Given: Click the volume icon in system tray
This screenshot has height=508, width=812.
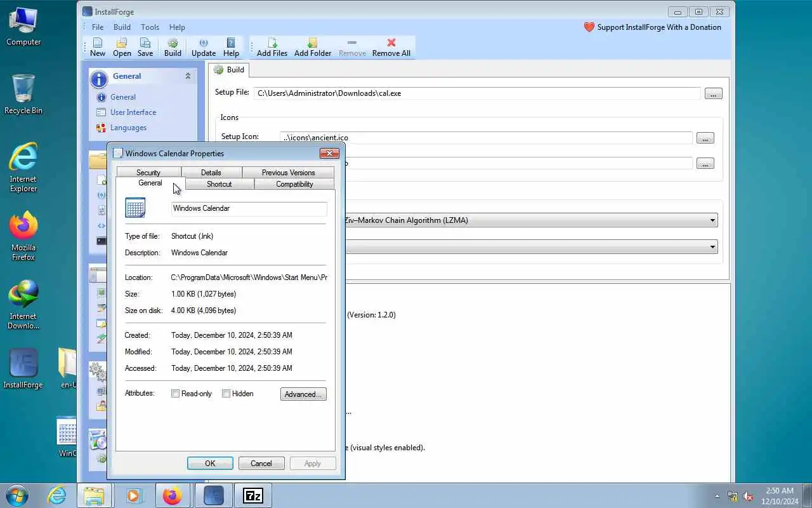Looking at the screenshot, I should (x=749, y=496).
